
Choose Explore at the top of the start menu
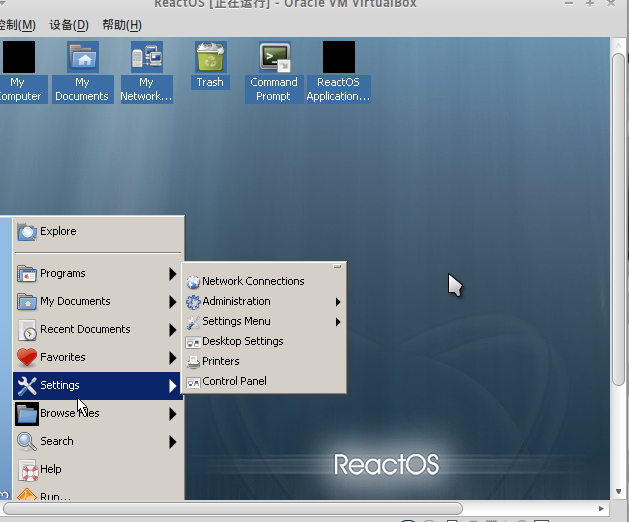click(x=98, y=232)
